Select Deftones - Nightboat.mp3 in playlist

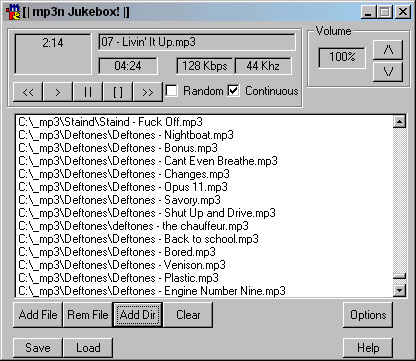[x=204, y=135]
